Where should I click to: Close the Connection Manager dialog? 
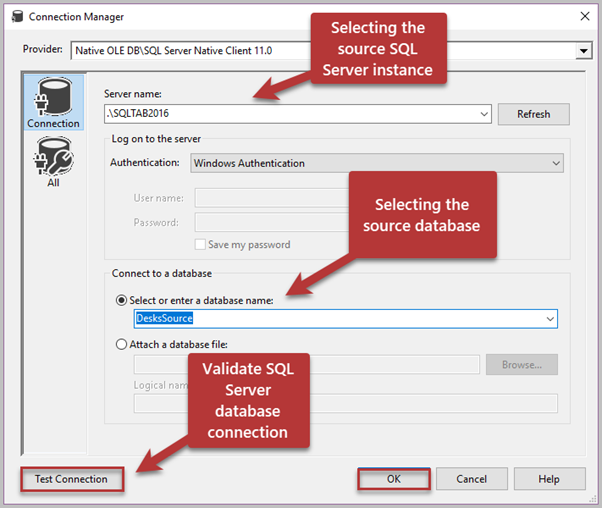585,16
